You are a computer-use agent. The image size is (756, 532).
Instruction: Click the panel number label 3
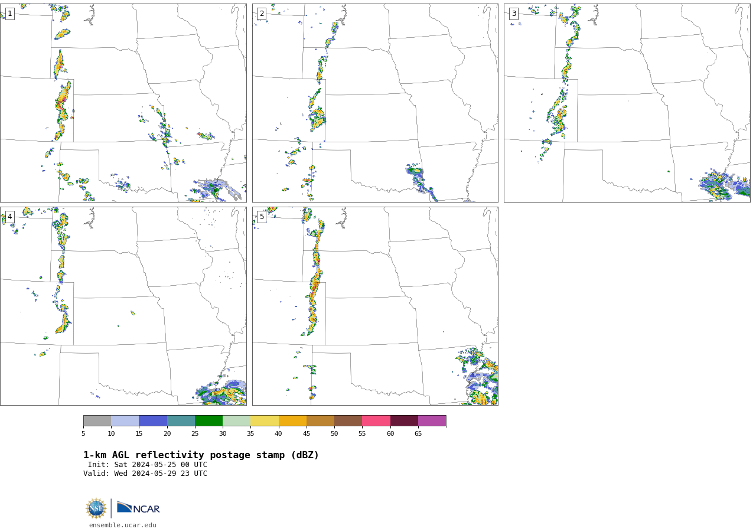(513, 14)
